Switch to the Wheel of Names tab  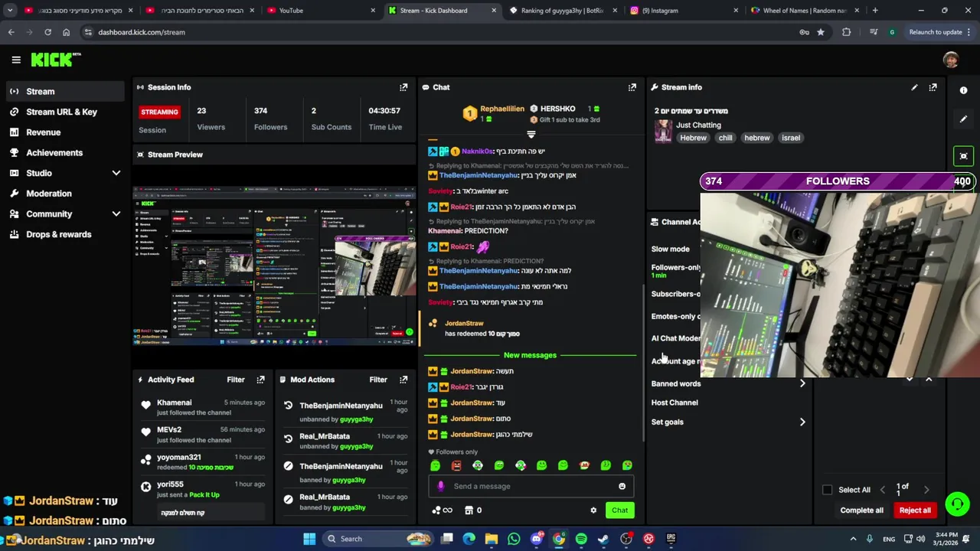click(804, 11)
